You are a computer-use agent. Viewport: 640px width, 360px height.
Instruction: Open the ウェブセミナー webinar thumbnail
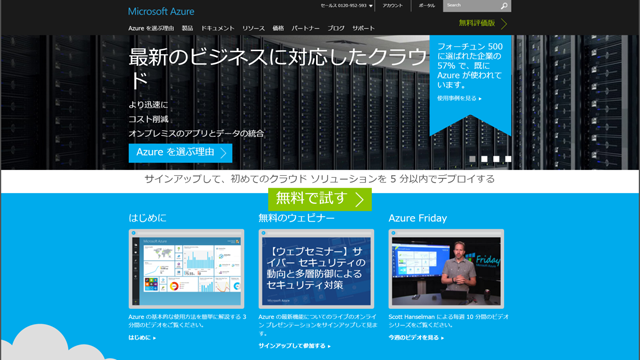click(316, 269)
